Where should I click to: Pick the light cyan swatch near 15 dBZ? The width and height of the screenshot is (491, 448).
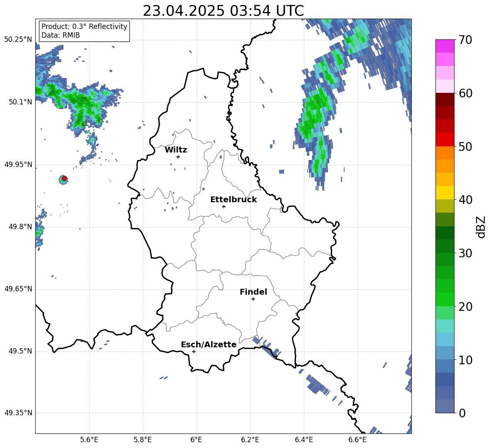[x=445, y=326]
